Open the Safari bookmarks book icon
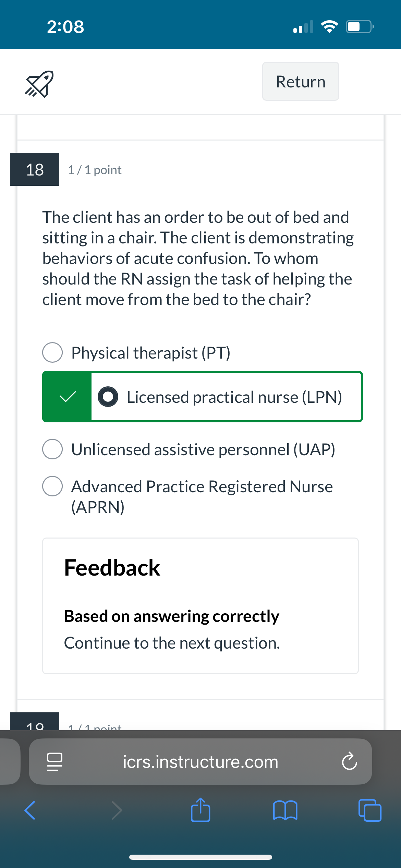Image resolution: width=401 pixels, height=868 pixels. click(285, 810)
